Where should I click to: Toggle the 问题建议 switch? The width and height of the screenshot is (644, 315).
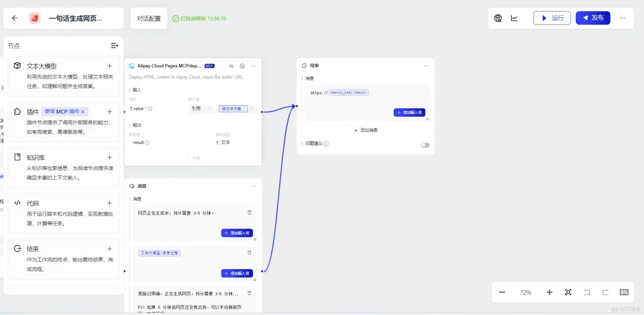coord(425,145)
